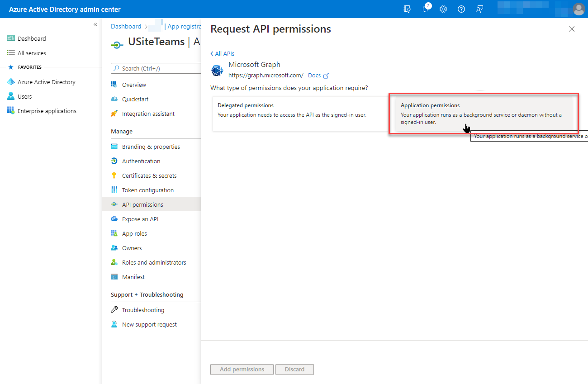Select API permissions menu item
The image size is (588, 384).
152,204
